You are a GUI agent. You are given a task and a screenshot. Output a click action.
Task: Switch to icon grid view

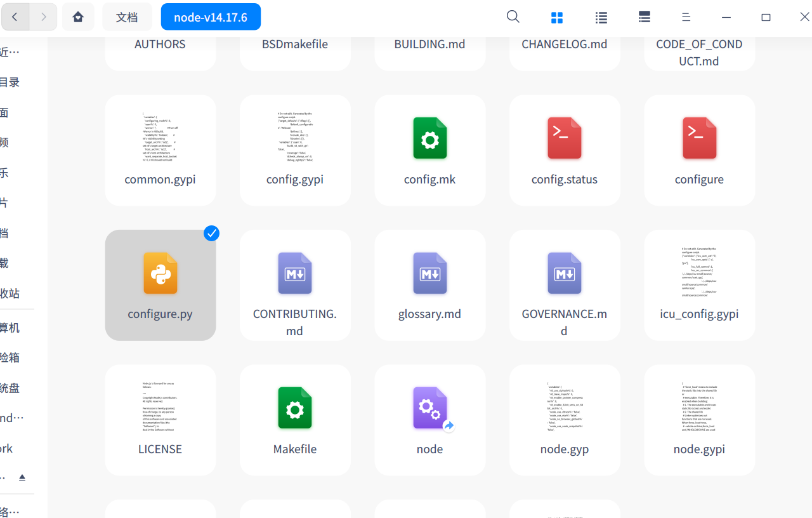click(x=557, y=17)
